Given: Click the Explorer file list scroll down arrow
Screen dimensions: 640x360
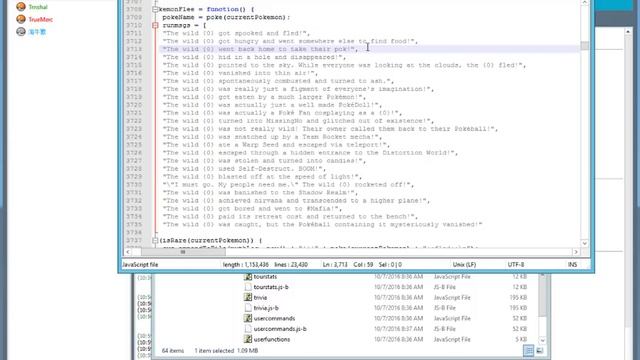Looking at the screenshot, I should tap(542, 340).
